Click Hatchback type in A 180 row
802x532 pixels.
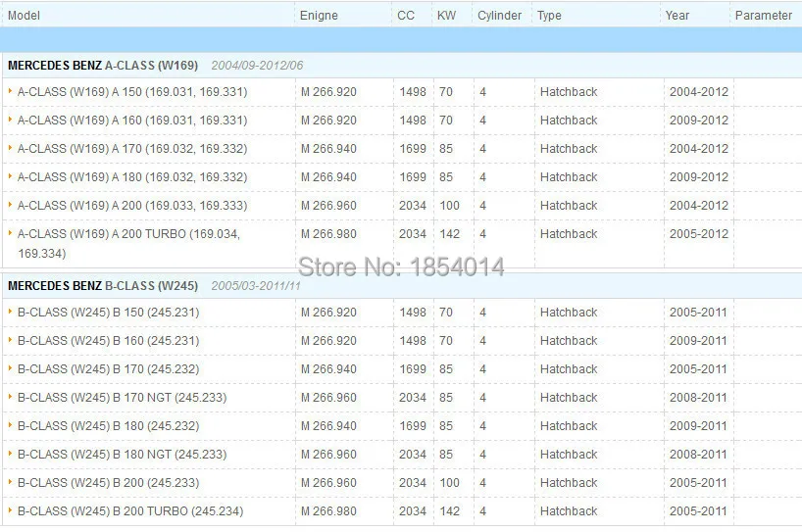(569, 176)
